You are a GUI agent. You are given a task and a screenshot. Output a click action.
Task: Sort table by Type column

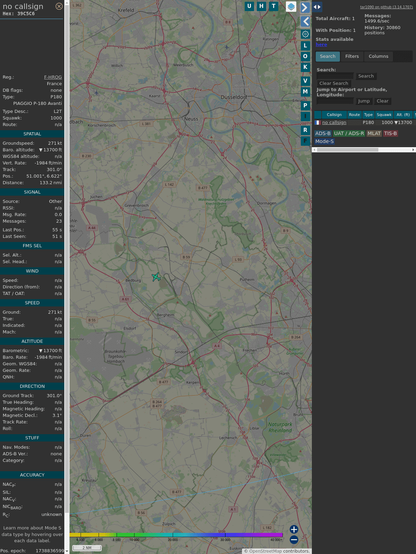368,115
